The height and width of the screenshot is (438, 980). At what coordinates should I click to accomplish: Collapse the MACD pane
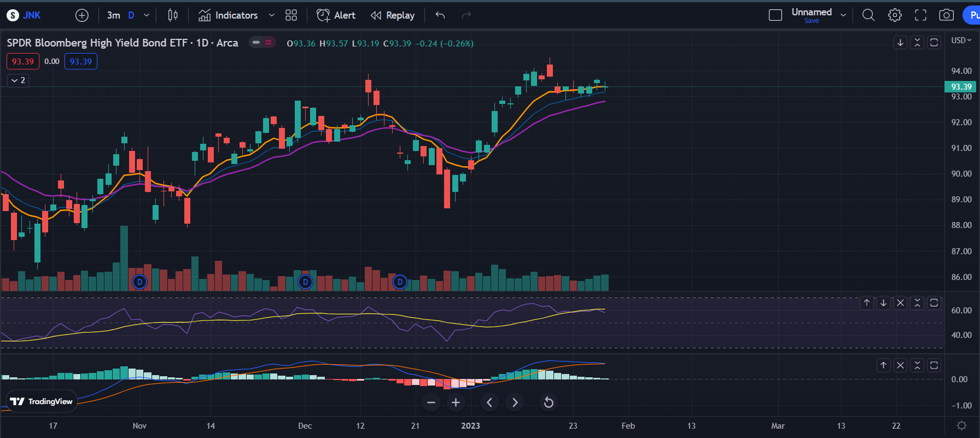[x=918, y=365]
